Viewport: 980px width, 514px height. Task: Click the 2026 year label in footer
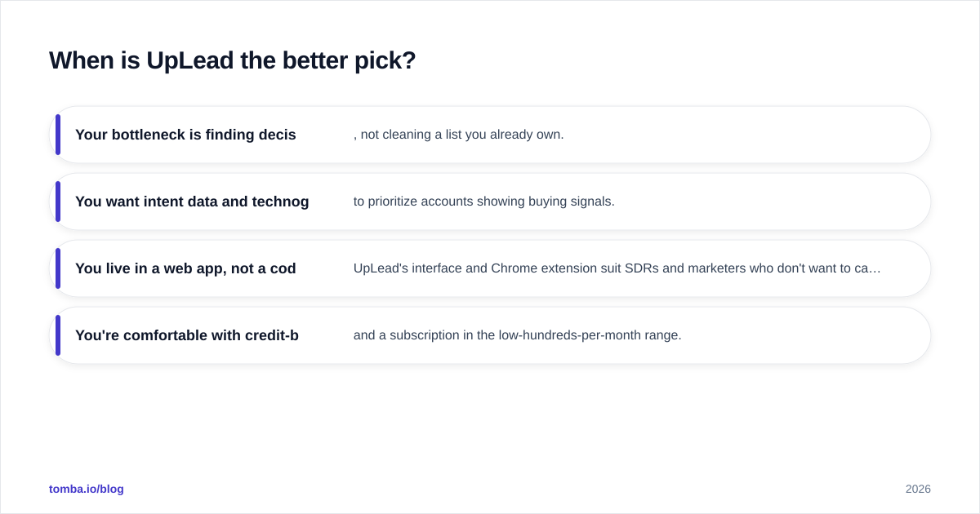coord(918,489)
